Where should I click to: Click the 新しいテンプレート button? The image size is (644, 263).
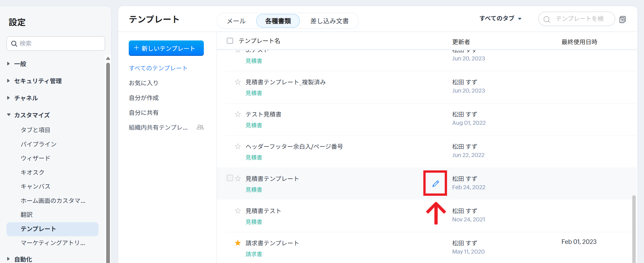click(166, 48)
